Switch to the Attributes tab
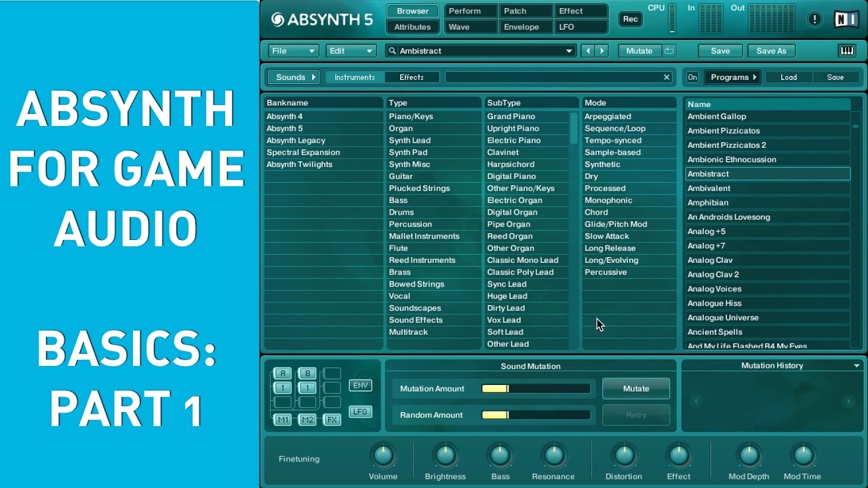The image size is (868, 488). pyautogui.click(x=413, y=27)
